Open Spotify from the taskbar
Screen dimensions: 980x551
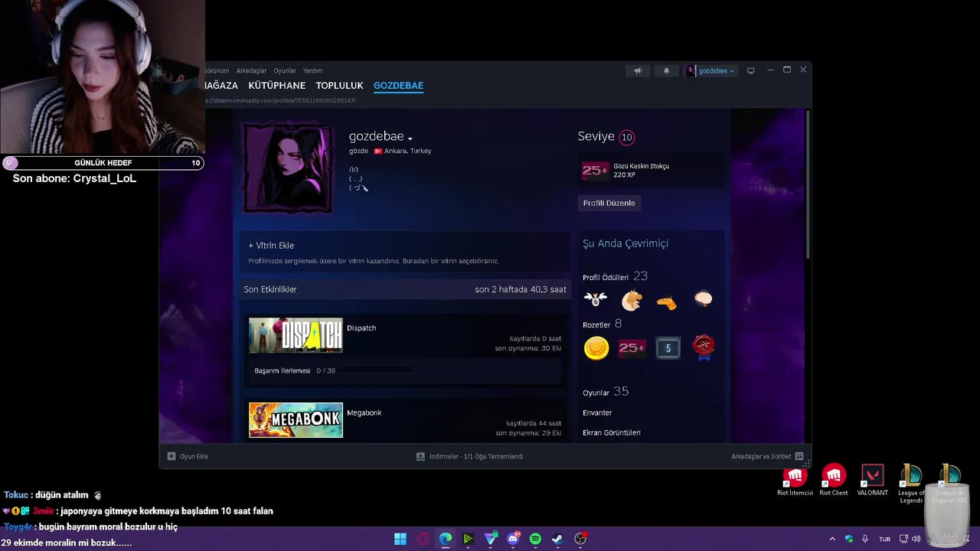pos(535,539)
